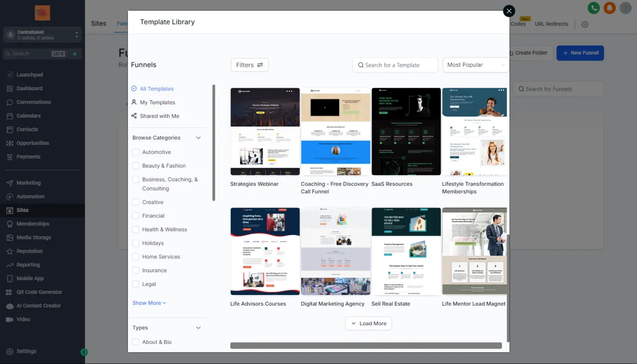The image size is (637, 364).
Task: Check the Automotive category checkbox
Action: (x=136, y=152)
